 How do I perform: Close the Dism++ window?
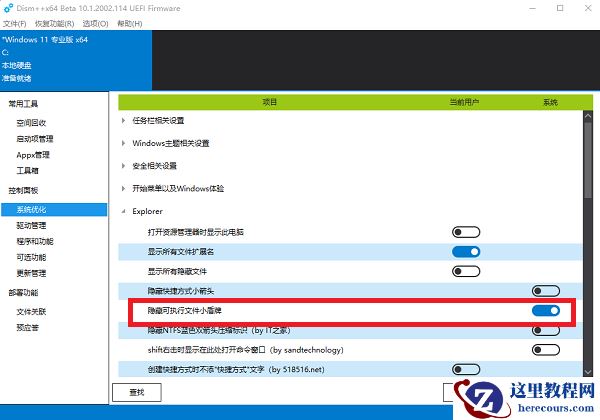tap(588, 8)
